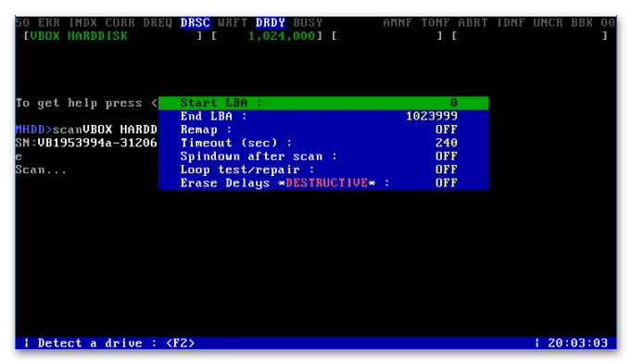632x364 pixels.
Task: Select the End LBA row
Action: pyautogui.click(x=323, y=117)
